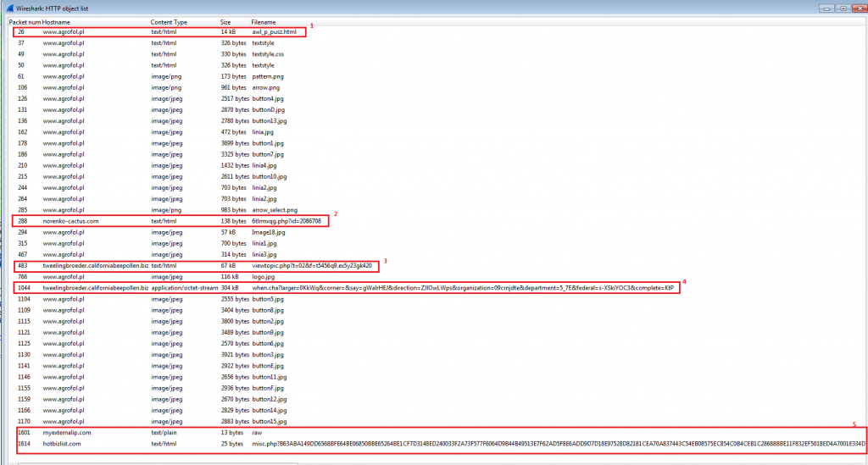Close the HTTP object list window
Image resolution: width=868 pixels, height=465 pixels.
(x=860, y=8)
